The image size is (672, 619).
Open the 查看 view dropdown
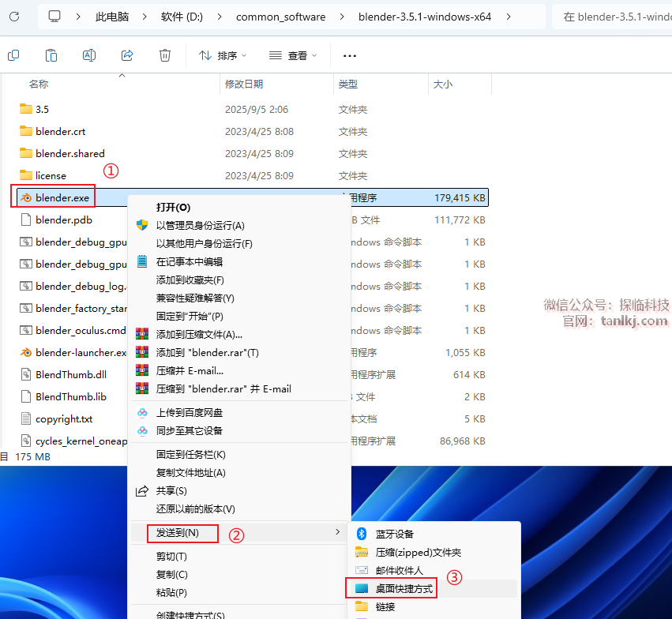pyautogui.click(x=293, y=55)
